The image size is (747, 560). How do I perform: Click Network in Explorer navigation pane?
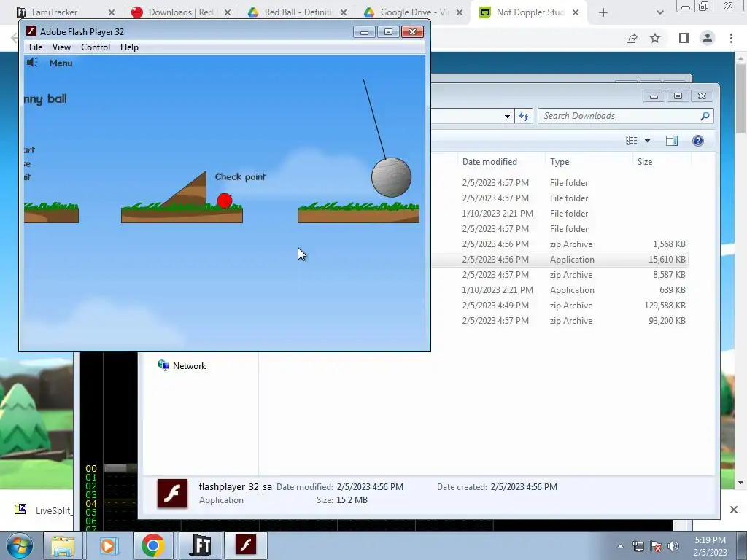click(182, 366)
